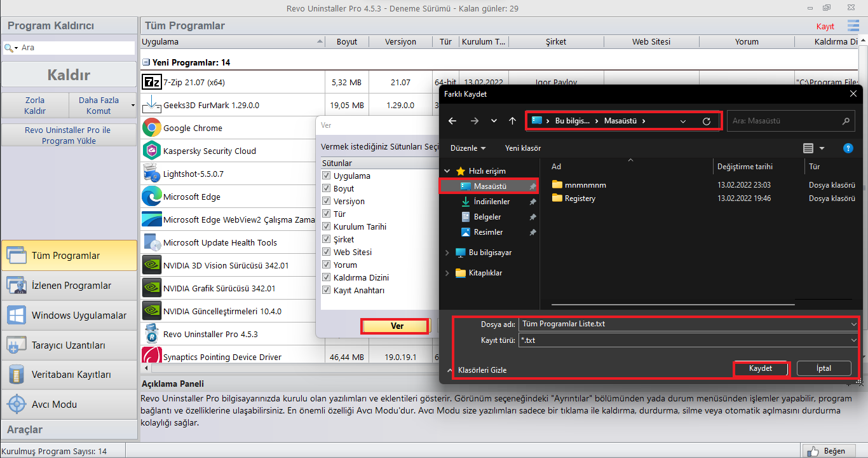The width and height of the screenshot is (868, 458).
Task: Open the view options dropdown
Action: (822, 148)
